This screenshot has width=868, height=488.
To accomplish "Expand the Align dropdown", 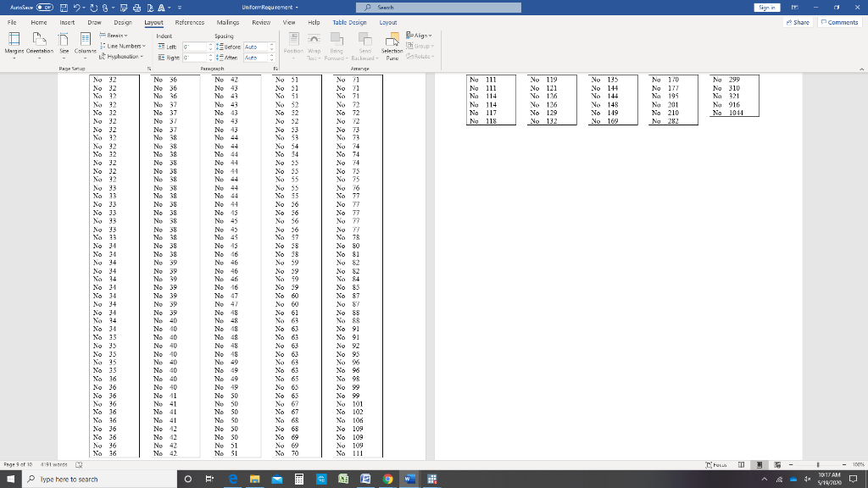I will [x=419, y=36].
